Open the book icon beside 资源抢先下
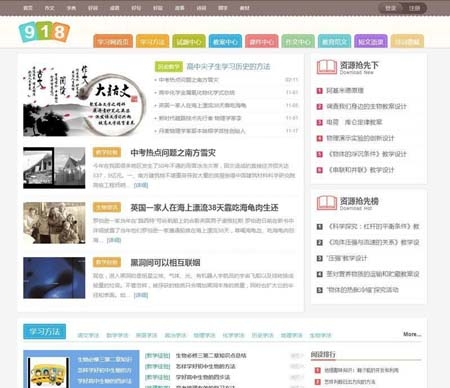Viewport: 450px width, 388px height. coord(326,67)
